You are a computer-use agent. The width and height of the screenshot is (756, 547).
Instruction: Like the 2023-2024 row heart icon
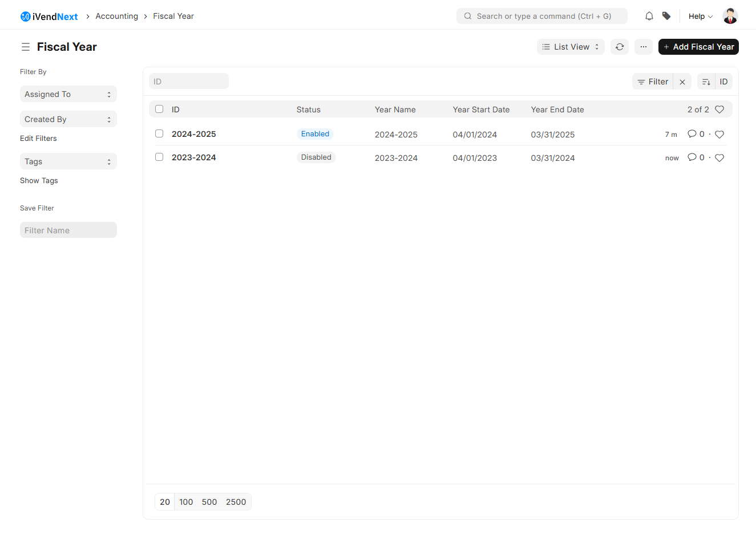tap(719, 158)
